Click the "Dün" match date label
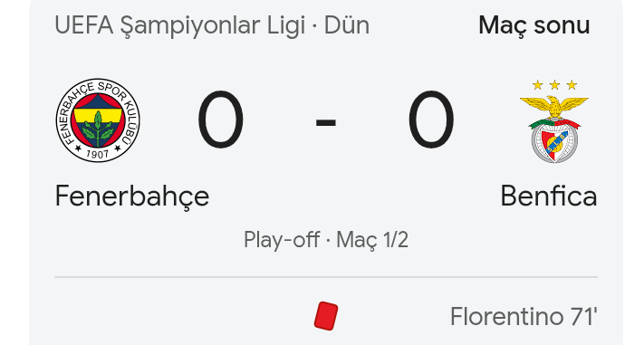Screen dimensions: 644x345 pyautogui.click(x=347, y=25)
